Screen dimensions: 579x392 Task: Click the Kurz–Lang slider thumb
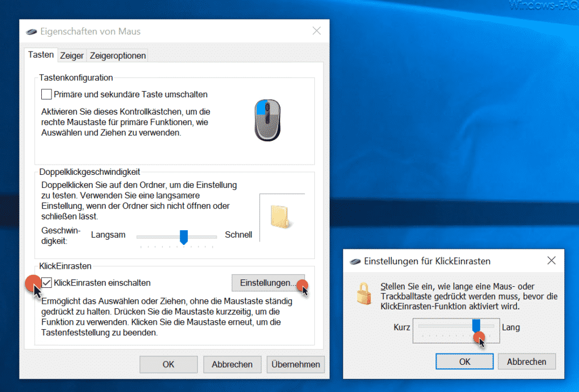pos(476,326)
